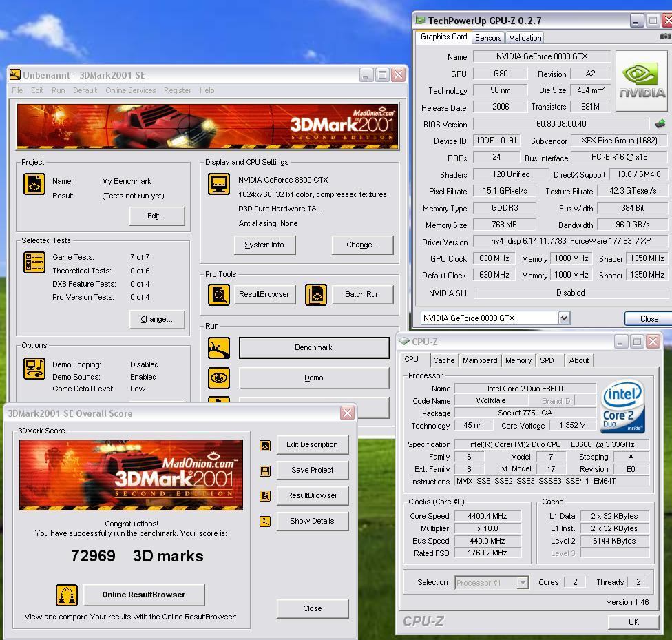Click the magnifier icon beside ResultBrowser in Pro Tools
672x640 pixels.
[x=219, y=295]
